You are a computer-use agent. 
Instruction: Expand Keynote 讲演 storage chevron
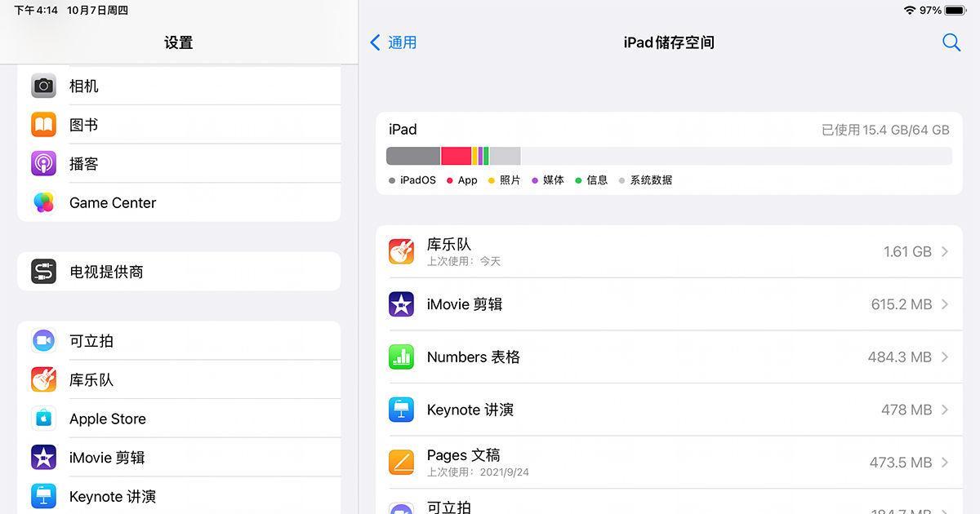(x=945, y=410)
